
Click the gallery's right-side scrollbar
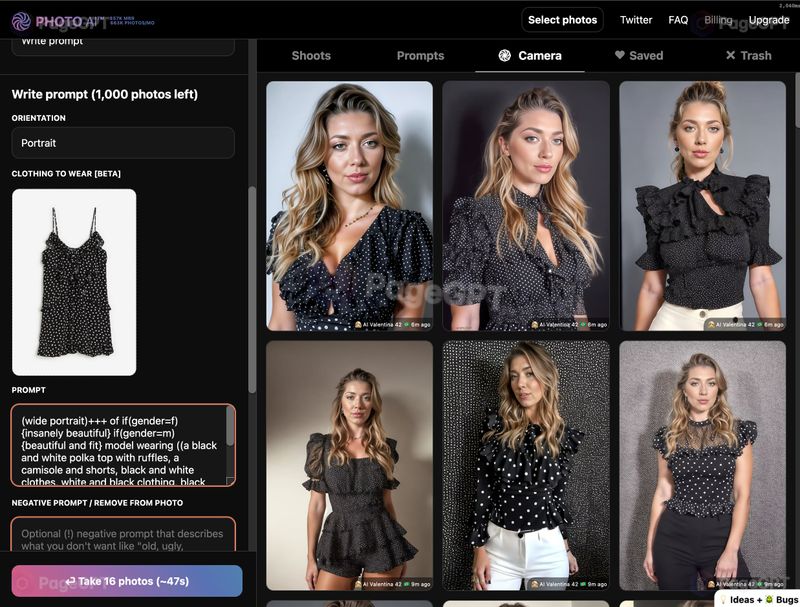tap(797, 101)
